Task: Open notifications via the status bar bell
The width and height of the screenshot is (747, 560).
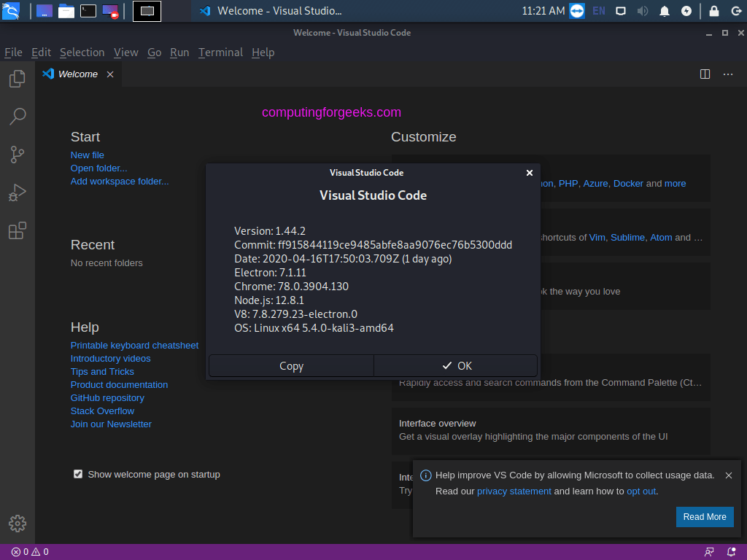Action: [732, 552]
